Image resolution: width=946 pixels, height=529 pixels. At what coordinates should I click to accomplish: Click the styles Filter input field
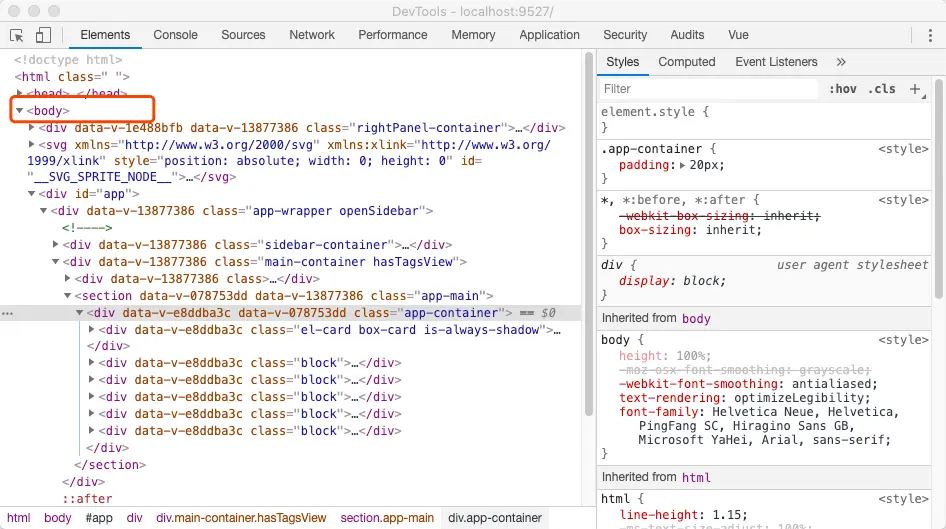708,89
